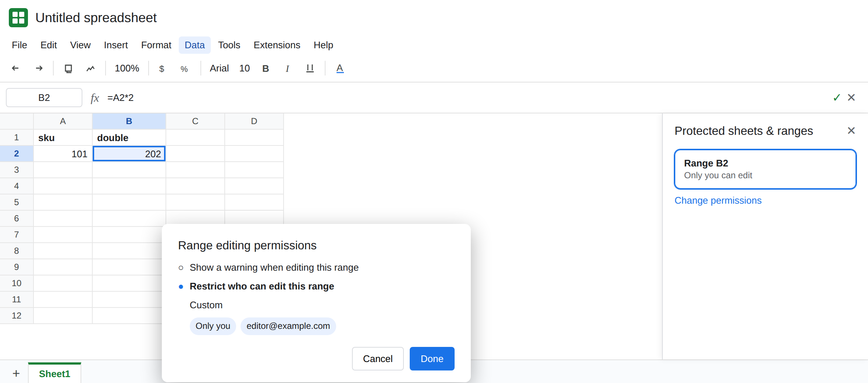Format as currency with dollar icon
Image resolution: width=868 pixels, height=383 pixels.
[161, 69]
